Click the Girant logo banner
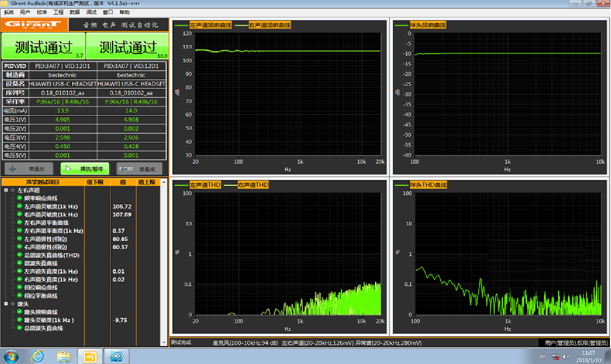The width and height of the screenshot is (611, 364). (x=34, y=25)
